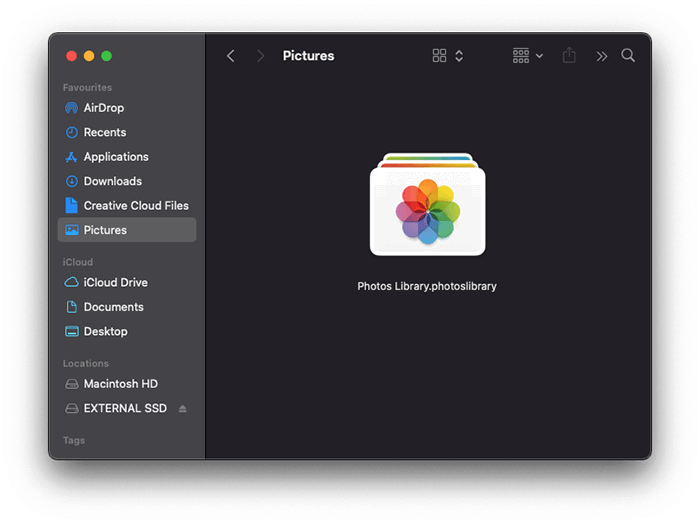Click the Photos Library.photoslibrary file name
Viewport: 700px width, 524px height.
427,286
